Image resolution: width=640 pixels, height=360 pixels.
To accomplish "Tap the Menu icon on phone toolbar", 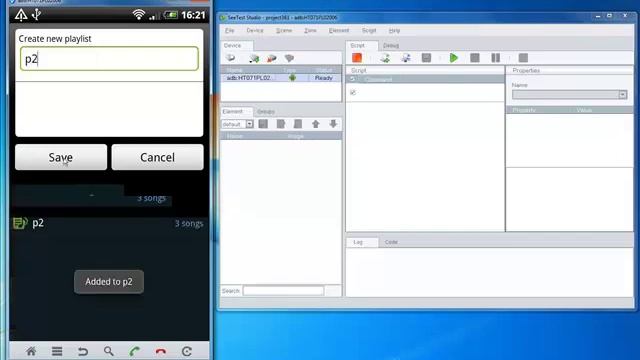I will tap(57, 351).
